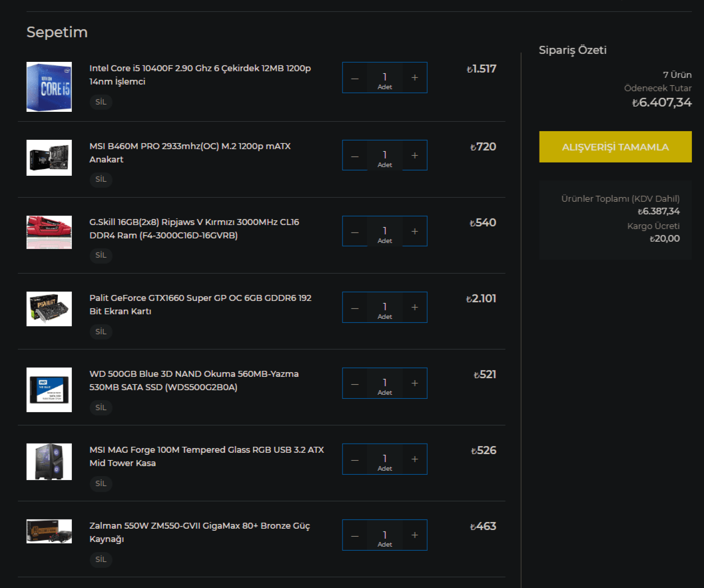This screenshot has width=704, height=588.
Task: Click quantity field of Intel Core i5
Action: point(385,78)
